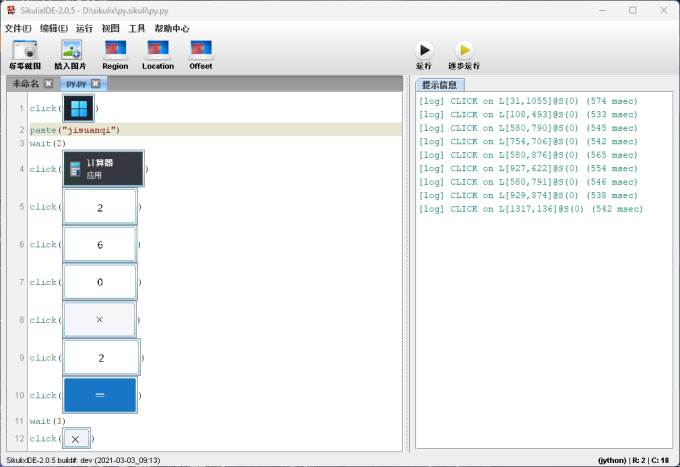
Task: Open the 文件 (File) menu
Action: [x=18, y=28]
